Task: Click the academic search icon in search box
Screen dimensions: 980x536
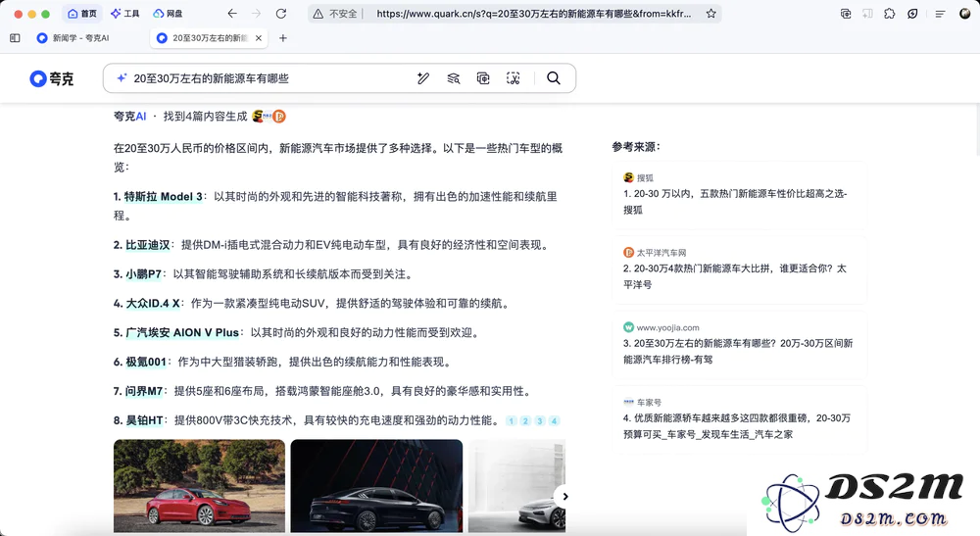Action: point(453,78)
